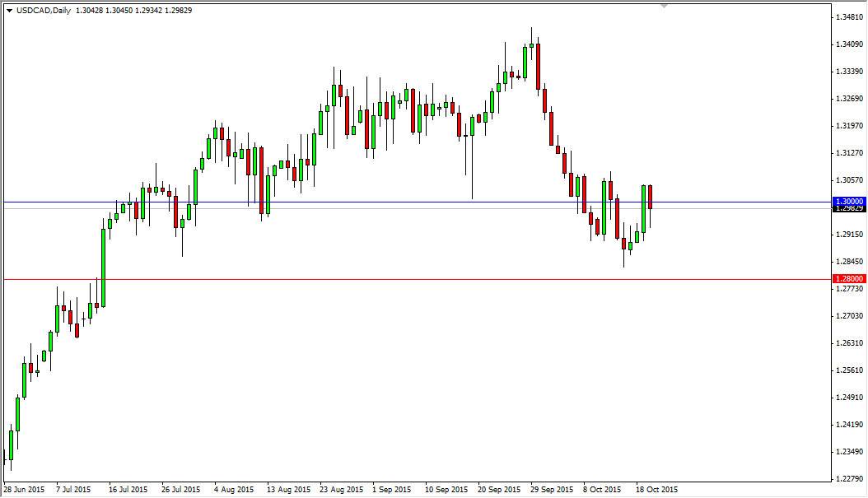The height and width of the screenshot is (498, 868).
Task: Click the 1.29829 current price label
Action: pos(848,210)
